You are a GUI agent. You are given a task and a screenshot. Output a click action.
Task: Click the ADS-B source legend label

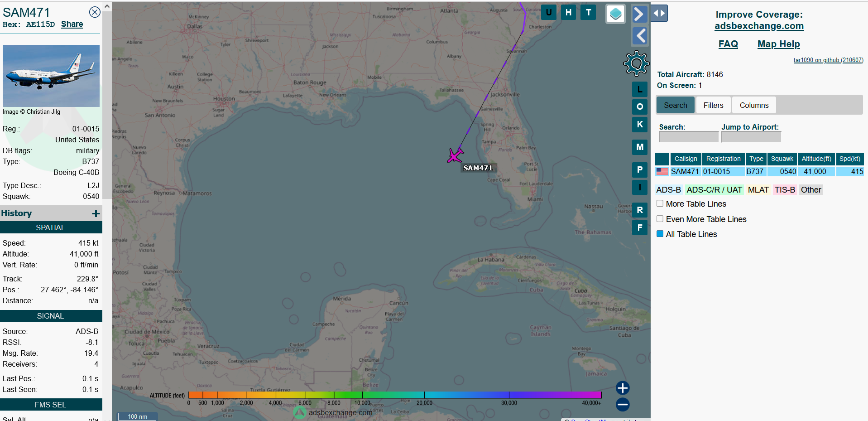(x=668, y=190)
